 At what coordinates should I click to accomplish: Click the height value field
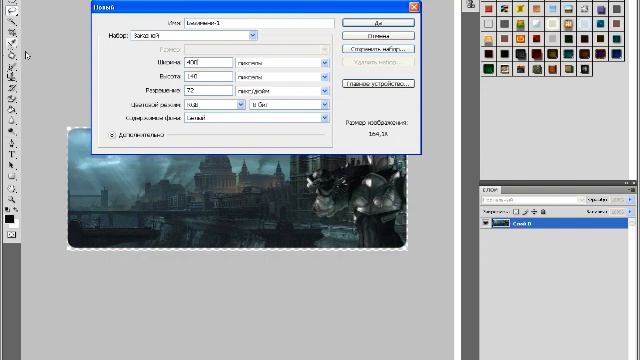click(x=209, y=76)
